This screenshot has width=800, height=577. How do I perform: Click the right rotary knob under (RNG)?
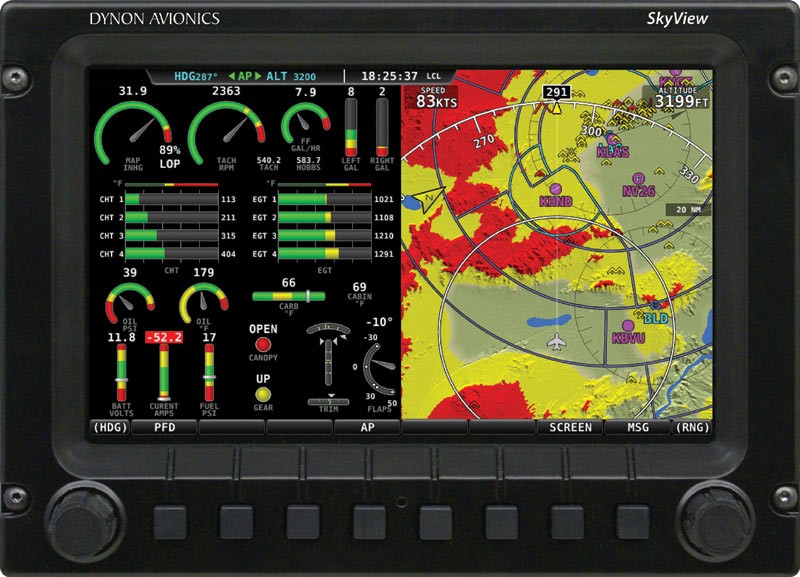click(x=716, y=519)
